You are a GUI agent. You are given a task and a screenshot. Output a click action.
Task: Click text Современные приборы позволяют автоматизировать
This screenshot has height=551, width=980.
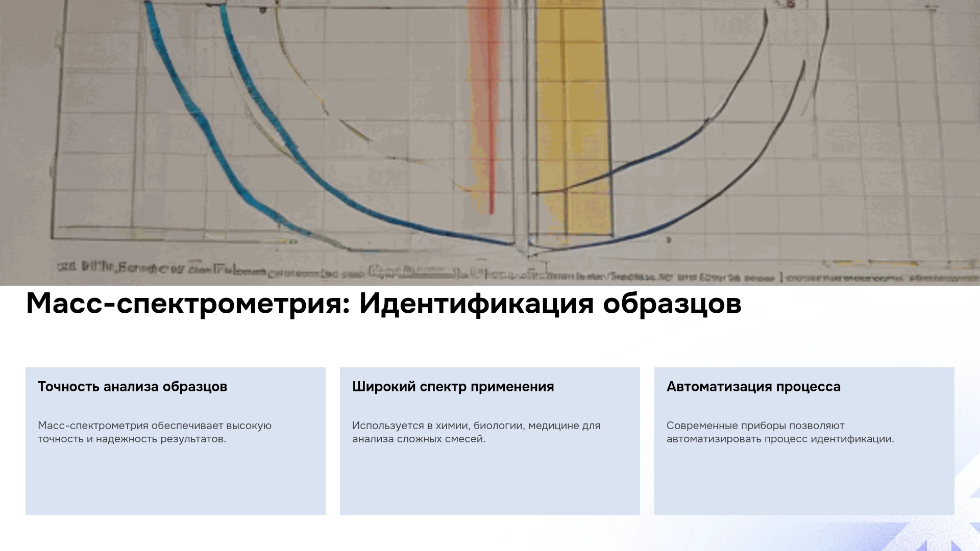coord(780,432)
